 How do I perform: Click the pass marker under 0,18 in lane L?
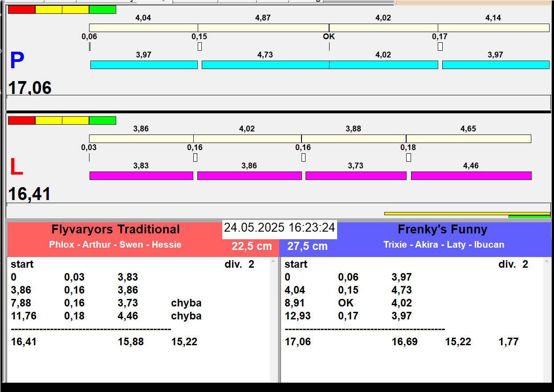click(408, 157)
